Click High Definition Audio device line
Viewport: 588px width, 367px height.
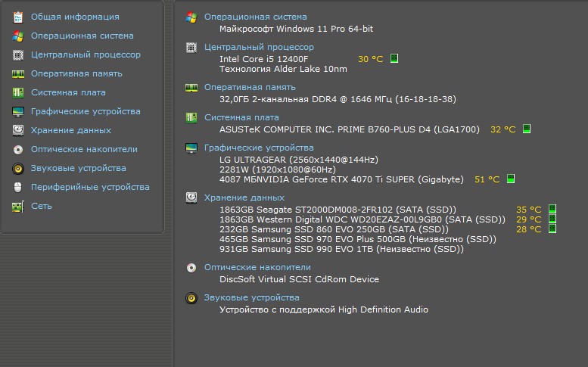point(324,309)
